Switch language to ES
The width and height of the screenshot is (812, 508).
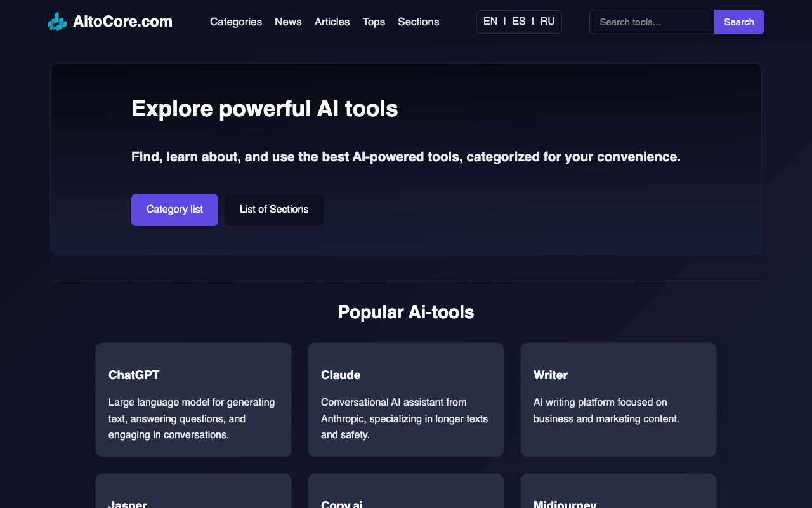519,22
